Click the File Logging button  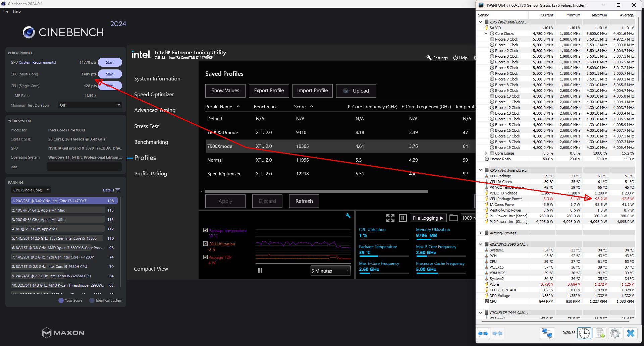(x=428, y=218)
